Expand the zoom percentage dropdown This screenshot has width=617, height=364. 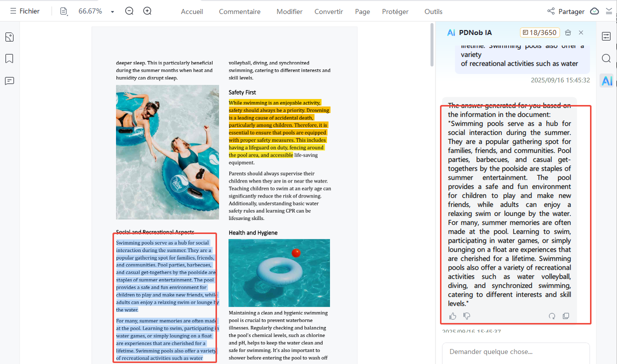112,11
